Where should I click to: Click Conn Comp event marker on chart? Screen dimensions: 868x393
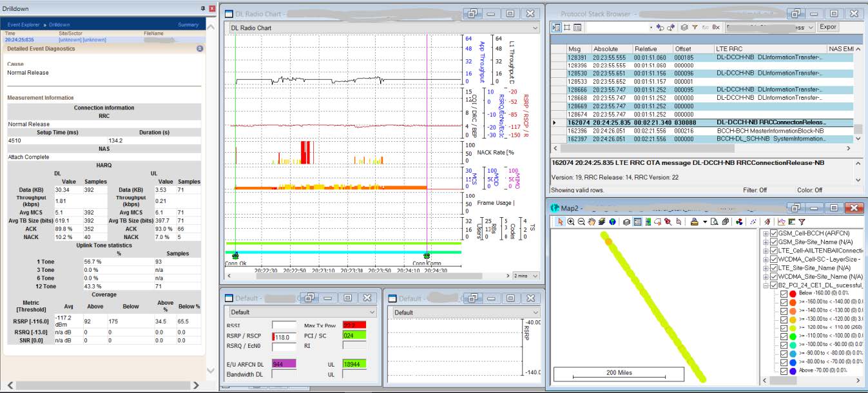coord(427,257)
